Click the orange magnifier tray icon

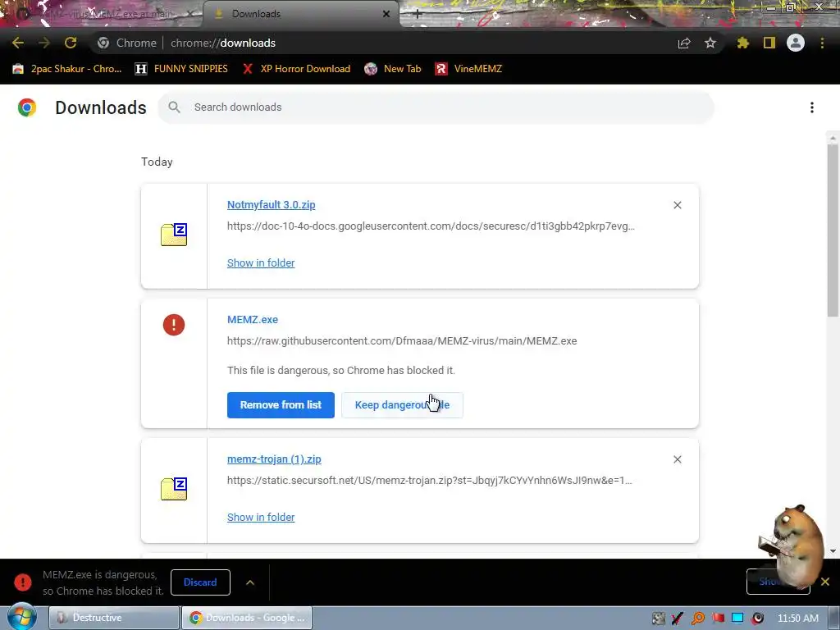698,619
